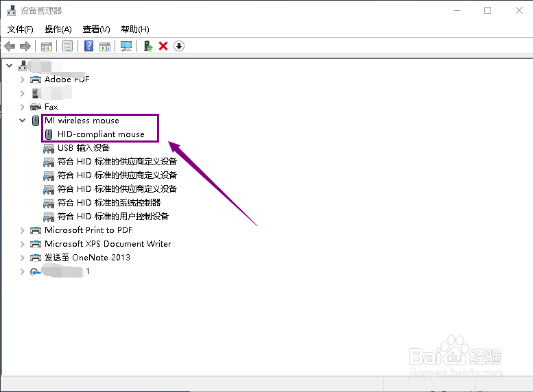Select the HID-compliant mouse entry

coord(101,134)
